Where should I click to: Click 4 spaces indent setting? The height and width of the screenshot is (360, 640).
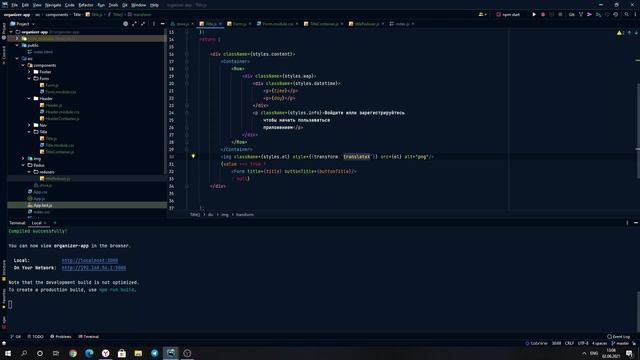click(x=600, y=343)
